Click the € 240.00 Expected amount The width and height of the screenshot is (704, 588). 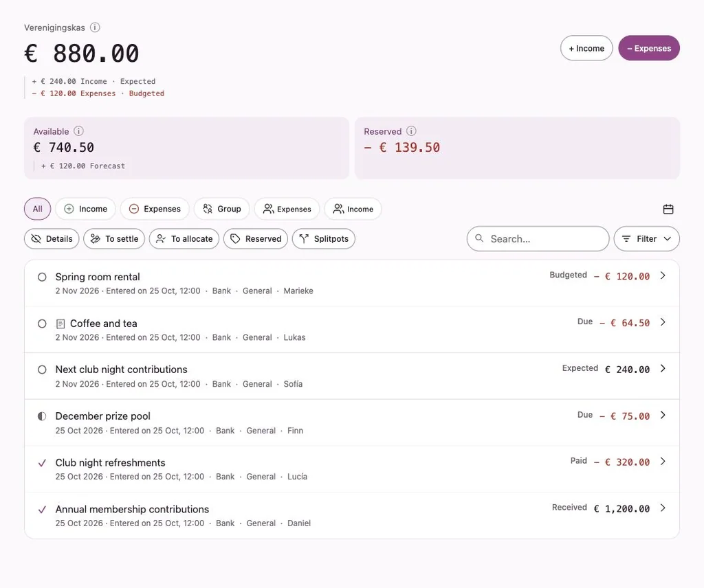click(x=627, y=370)
